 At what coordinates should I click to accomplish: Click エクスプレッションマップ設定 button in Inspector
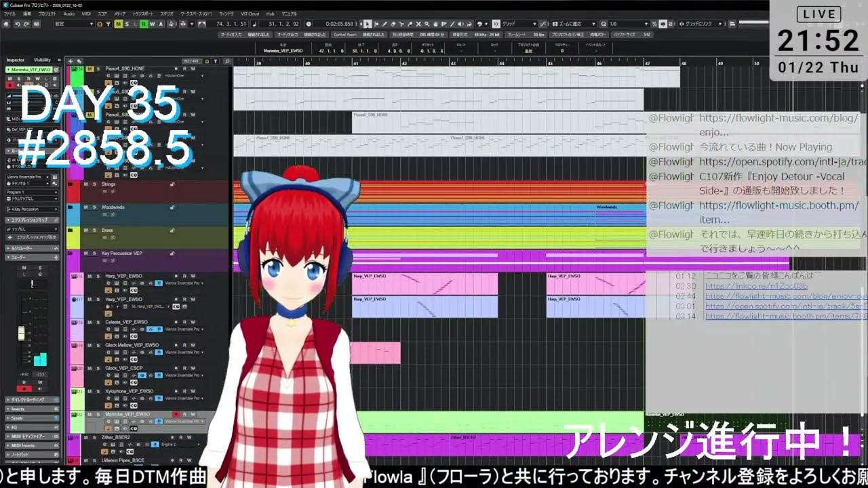pyautogui.click(x=32, y=238)
